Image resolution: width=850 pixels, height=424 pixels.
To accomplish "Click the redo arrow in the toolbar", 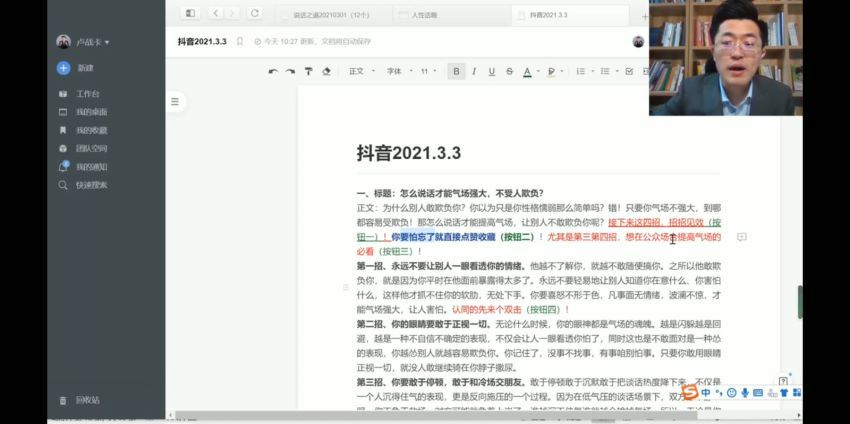I will 291,72.
